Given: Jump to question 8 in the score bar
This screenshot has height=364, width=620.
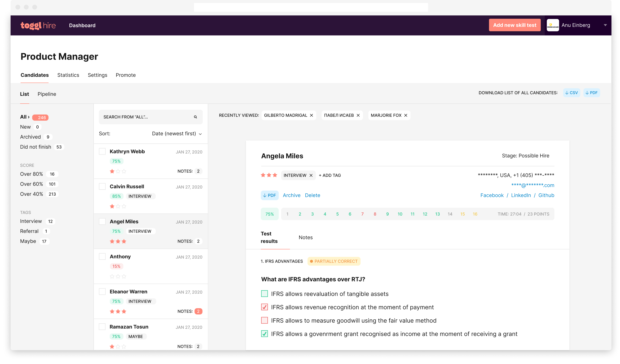Looking at the screenshot, I should tap(375, 214).
